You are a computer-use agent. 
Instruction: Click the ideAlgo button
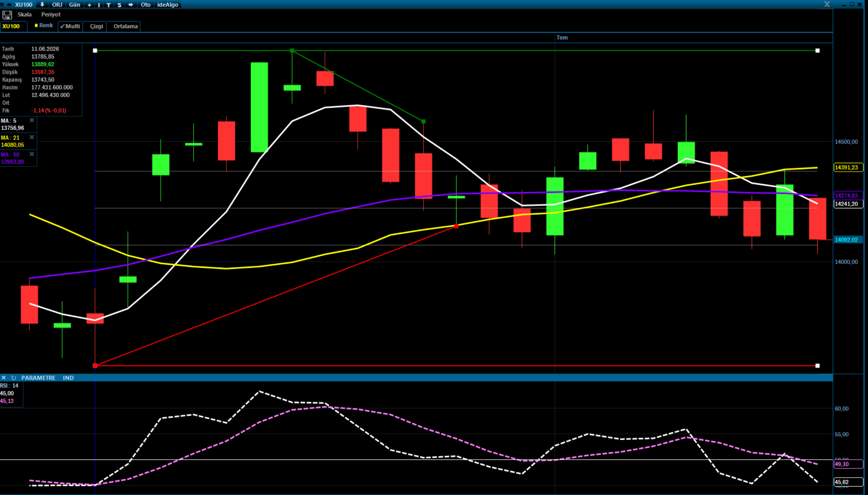(168, 4)
